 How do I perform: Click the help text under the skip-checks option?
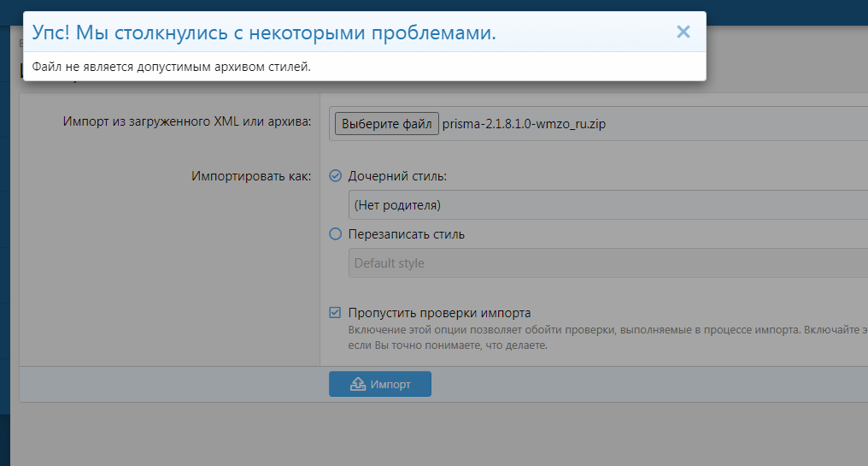click(598, 330)
